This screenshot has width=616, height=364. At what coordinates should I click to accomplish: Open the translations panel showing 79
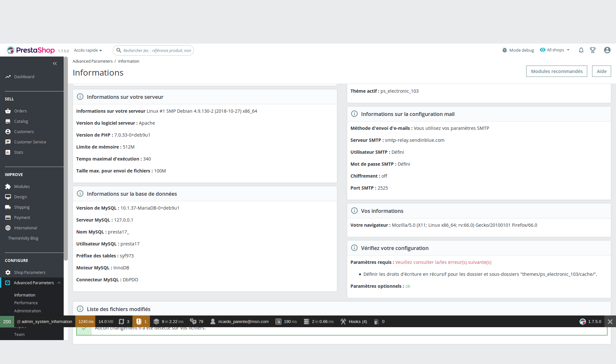tap(197, 321)
